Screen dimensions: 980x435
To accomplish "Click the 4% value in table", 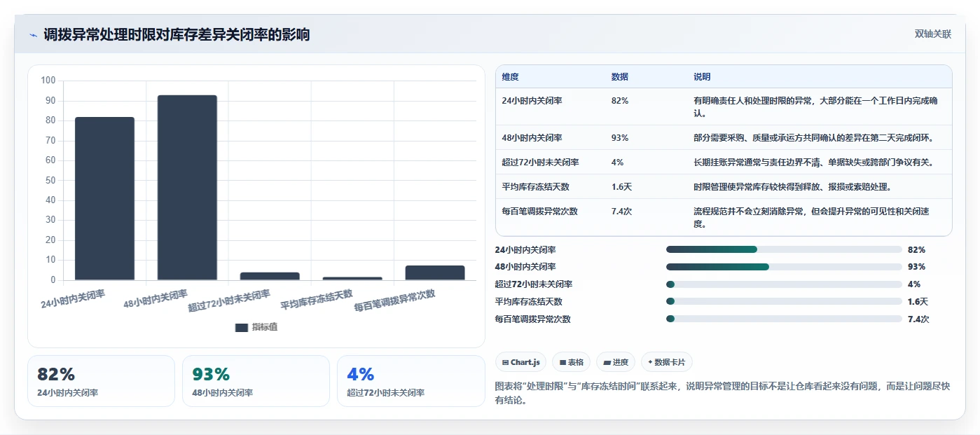I will (x=617, y=162).
